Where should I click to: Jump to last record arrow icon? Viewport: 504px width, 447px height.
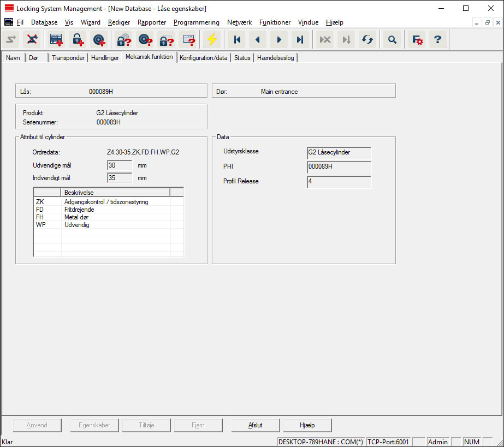300,39
